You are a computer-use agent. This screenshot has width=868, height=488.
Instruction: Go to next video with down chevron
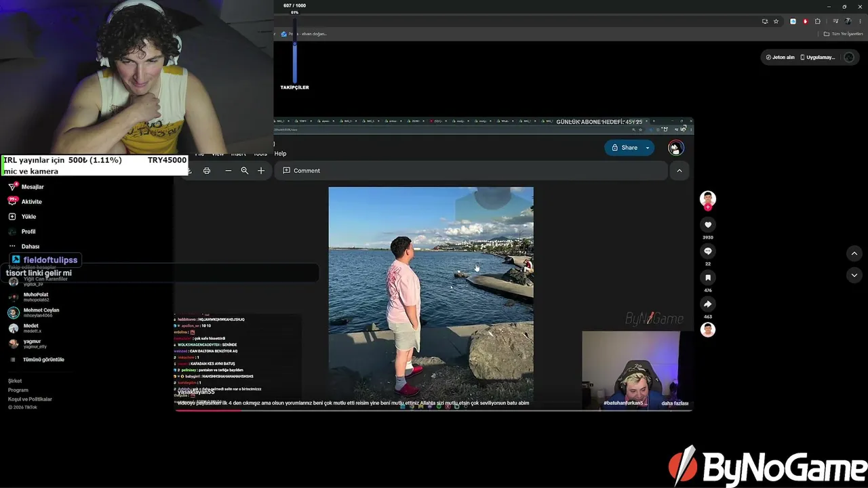(854, 275)
